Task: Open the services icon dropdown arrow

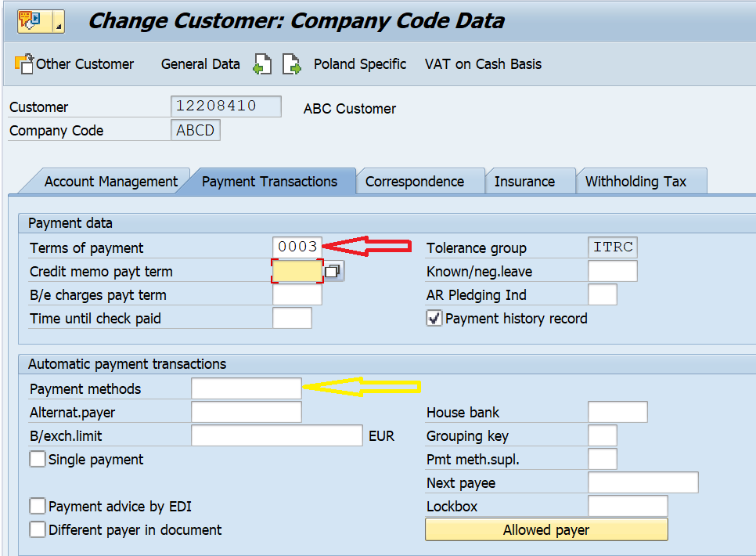Action: tap(59, 21)
